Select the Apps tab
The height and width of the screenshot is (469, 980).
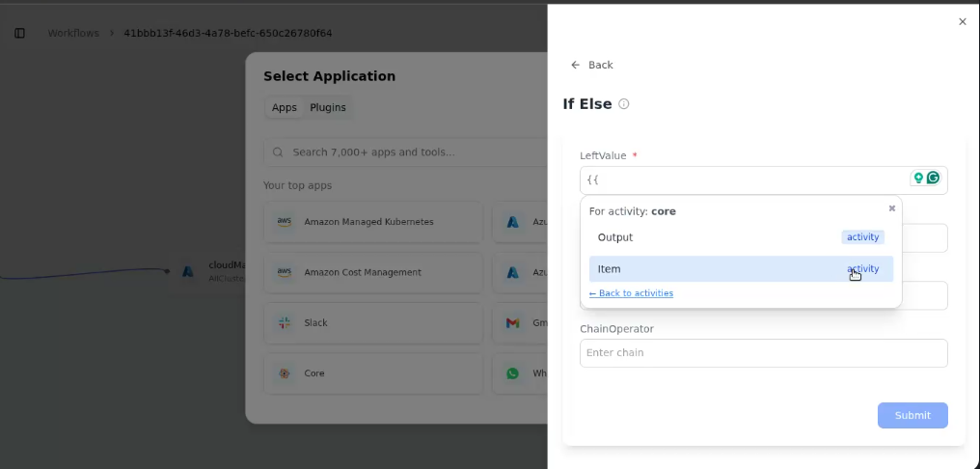pos(285,107)
